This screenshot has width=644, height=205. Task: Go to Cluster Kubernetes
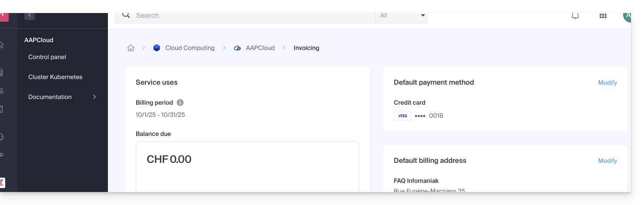55,77
